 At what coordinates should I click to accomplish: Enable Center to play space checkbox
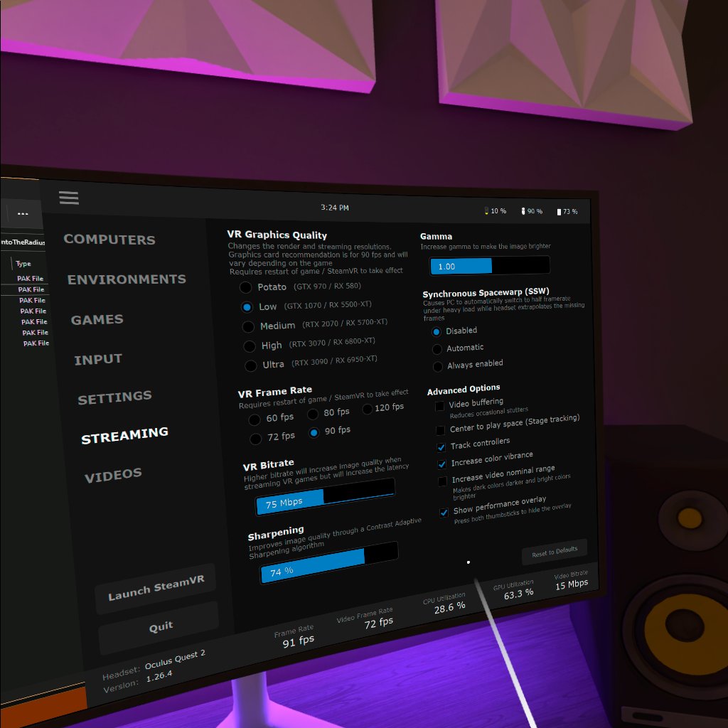point(440,430)
